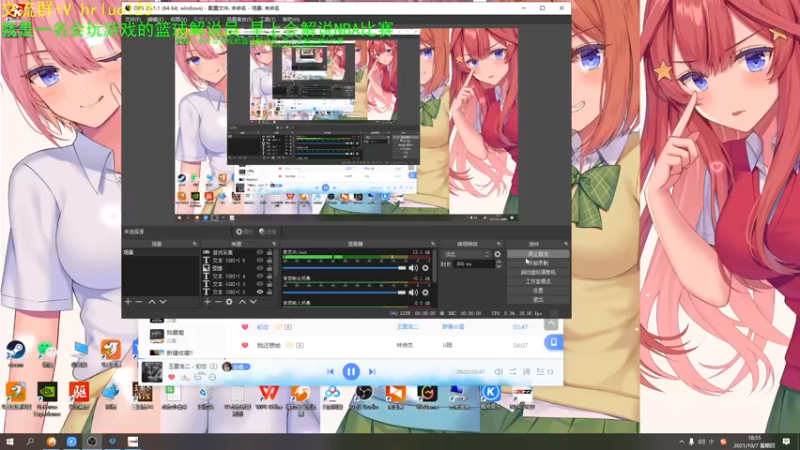
Task: Open the 文件 menu in OBS
Action: tap(133, 19)
